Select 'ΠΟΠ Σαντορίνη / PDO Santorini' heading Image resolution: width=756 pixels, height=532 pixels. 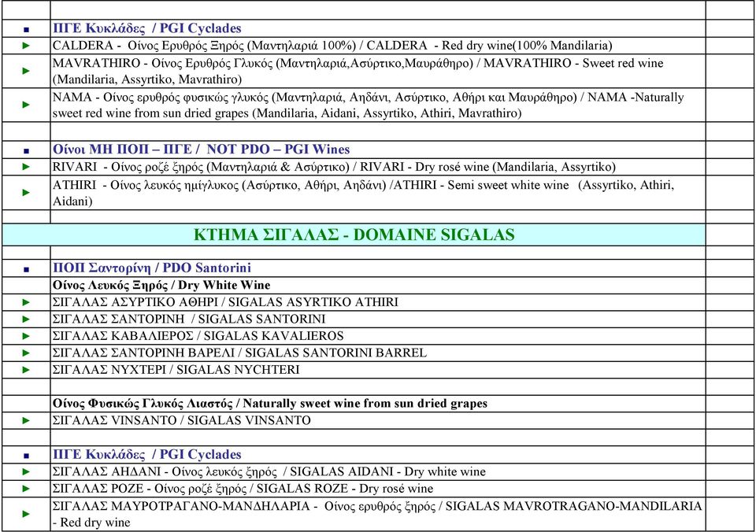(x=152, y=268)
